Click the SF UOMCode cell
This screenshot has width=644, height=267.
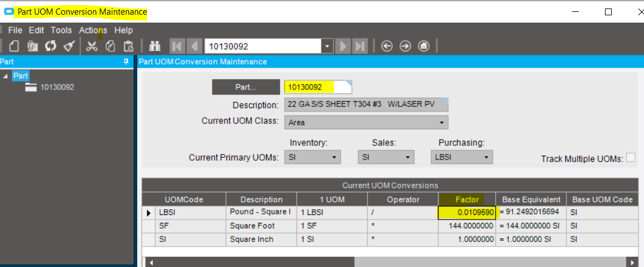[190, 226]
